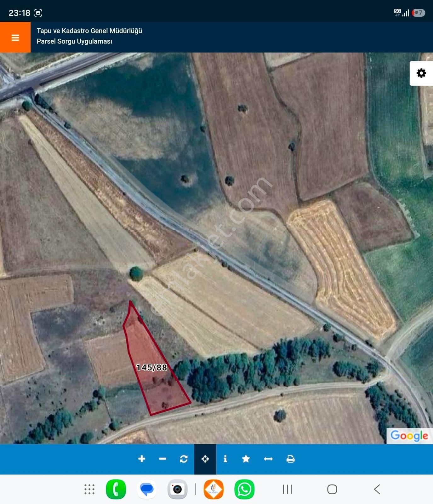
Task: Select the measure distance arrow tool
Action: pyautogui.click(x=268, y=459)
